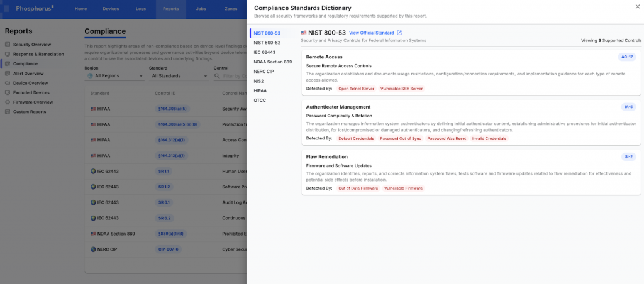Click the external link icon beside View Official Standard
The width and height of the screenshot is (644, 284).
pos(399,33)
